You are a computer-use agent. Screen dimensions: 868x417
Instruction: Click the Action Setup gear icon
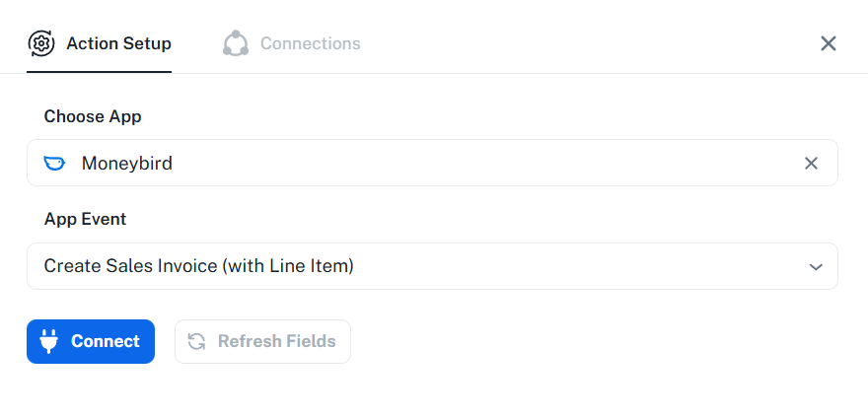[41, 43]
